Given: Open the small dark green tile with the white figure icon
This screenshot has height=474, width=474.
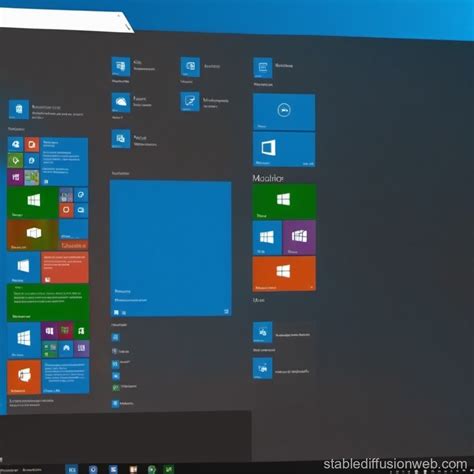Looking at the screenshot, I should point(82,331).
